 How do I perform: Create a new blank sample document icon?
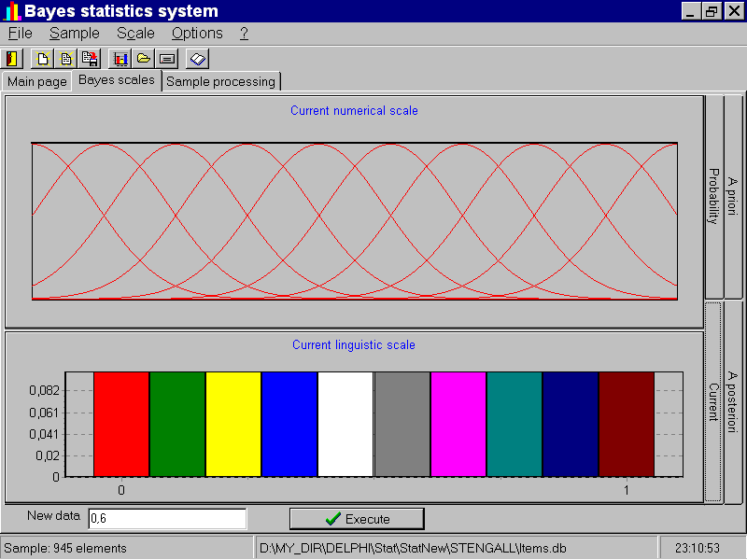pos(42,59)
